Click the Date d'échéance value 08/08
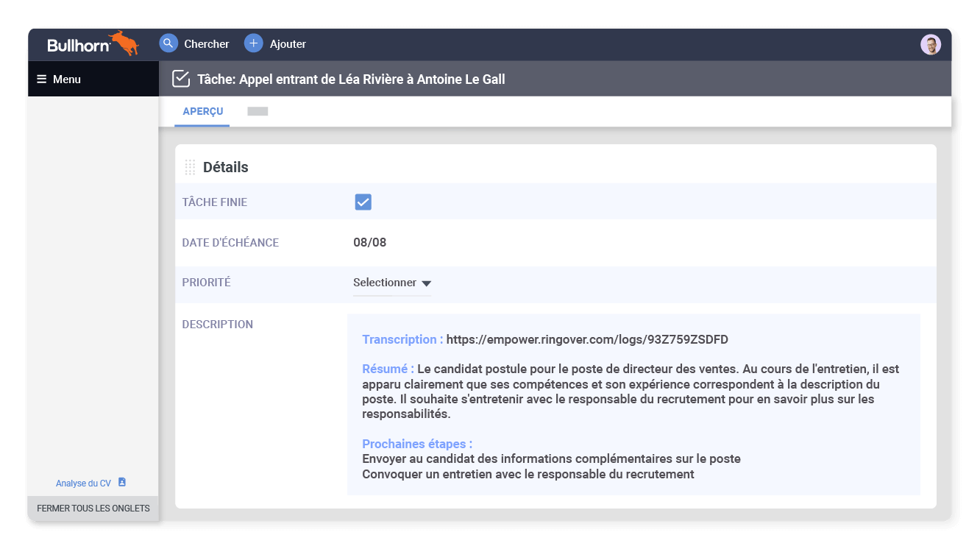Viewport: 980px width, 549px height. click(369, 243)
